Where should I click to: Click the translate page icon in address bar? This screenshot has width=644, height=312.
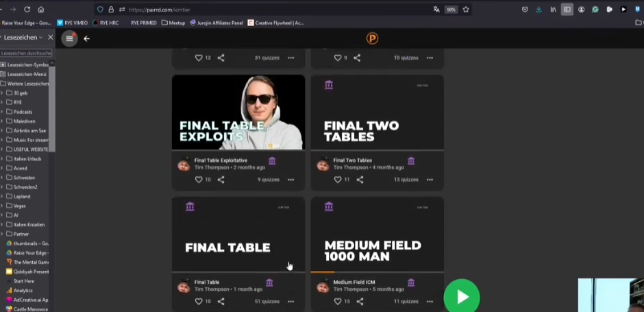tap(436, 10)
